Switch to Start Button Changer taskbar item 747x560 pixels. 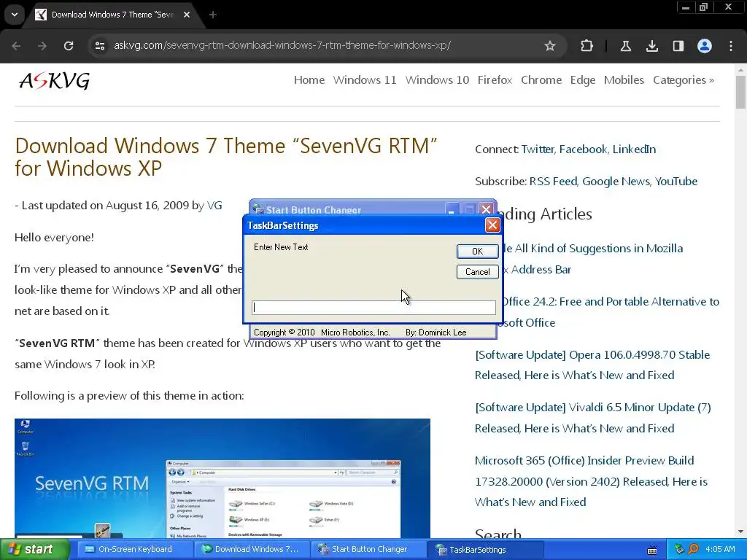(368, 550)
